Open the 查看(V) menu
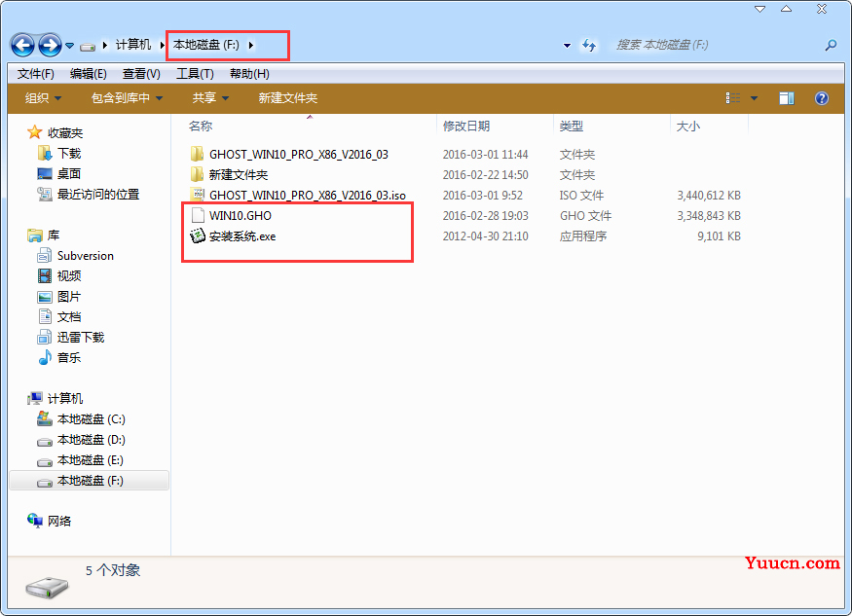Image resolution: width=852 pixels, height=616 pixels. [141, 74]
